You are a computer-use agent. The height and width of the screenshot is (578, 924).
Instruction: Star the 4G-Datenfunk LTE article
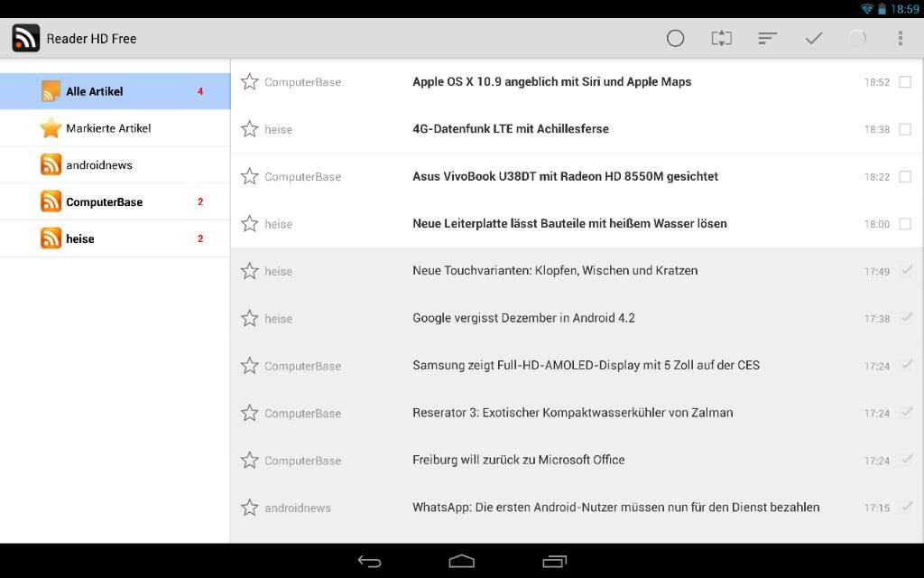[x=250, y=128]
